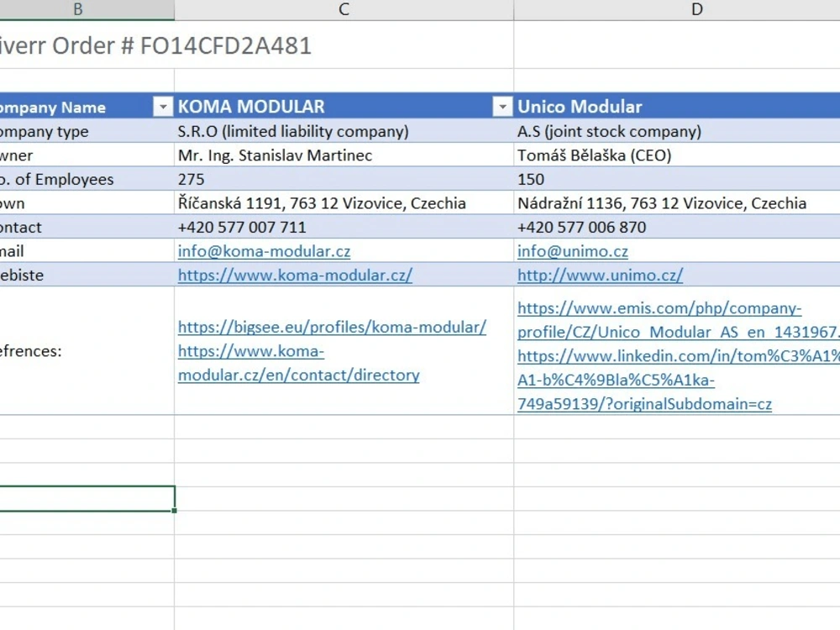Select the Owner label cell
This screenshot has width=840, height=630.
point(87,155)
